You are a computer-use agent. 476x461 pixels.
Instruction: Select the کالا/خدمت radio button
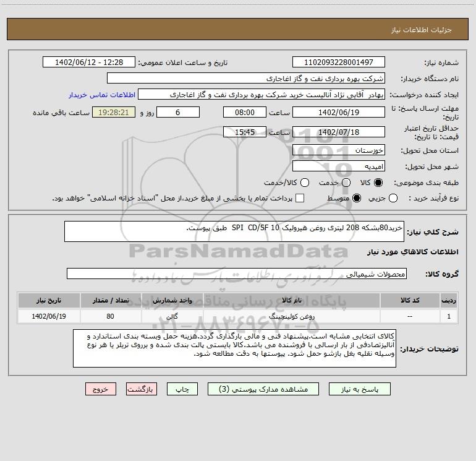305,183
